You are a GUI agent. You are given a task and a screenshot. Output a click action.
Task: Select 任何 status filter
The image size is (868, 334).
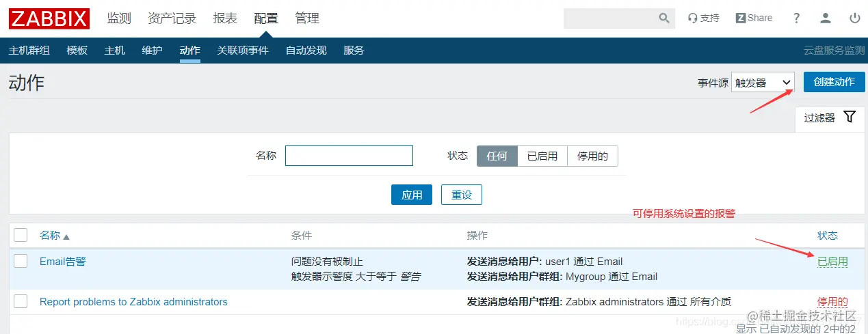(x=497, y=156)
